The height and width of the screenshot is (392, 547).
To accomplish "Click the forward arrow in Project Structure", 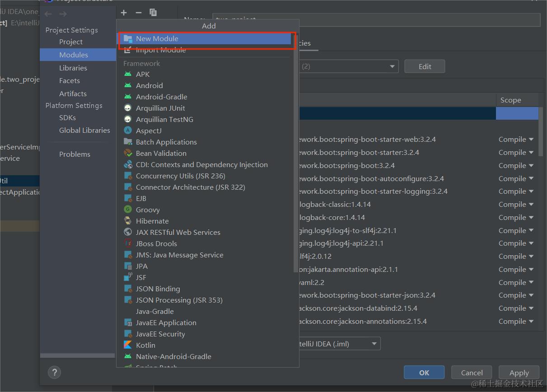I will [x=63, y=14].
